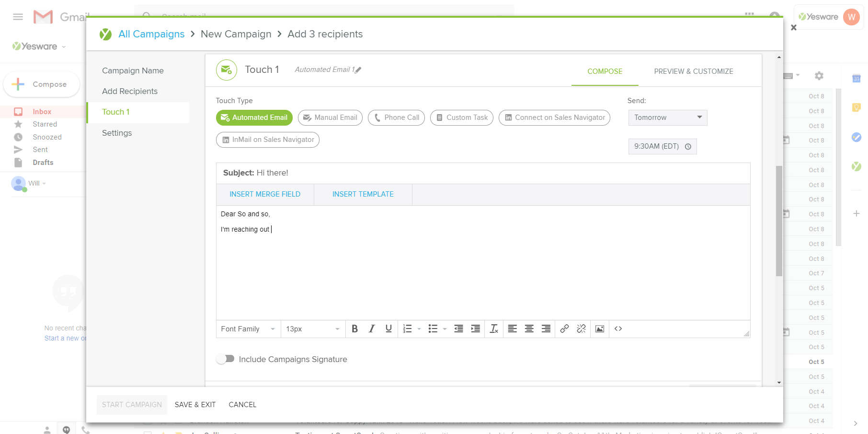868x434 pixels.
Task: Open the Drafts folder
Action: coord(43,163)
